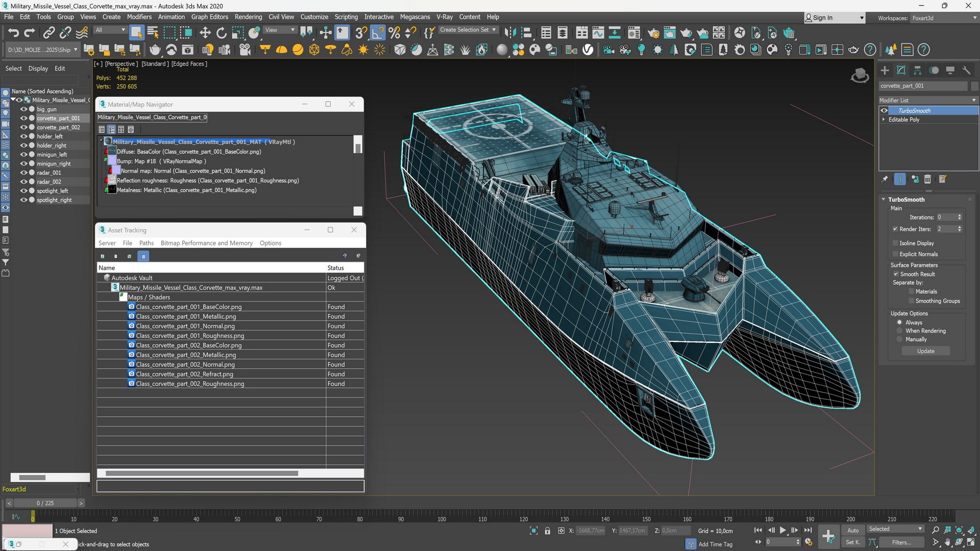
Task: Click the Add Time Tag label
Action: coord(715,544)
